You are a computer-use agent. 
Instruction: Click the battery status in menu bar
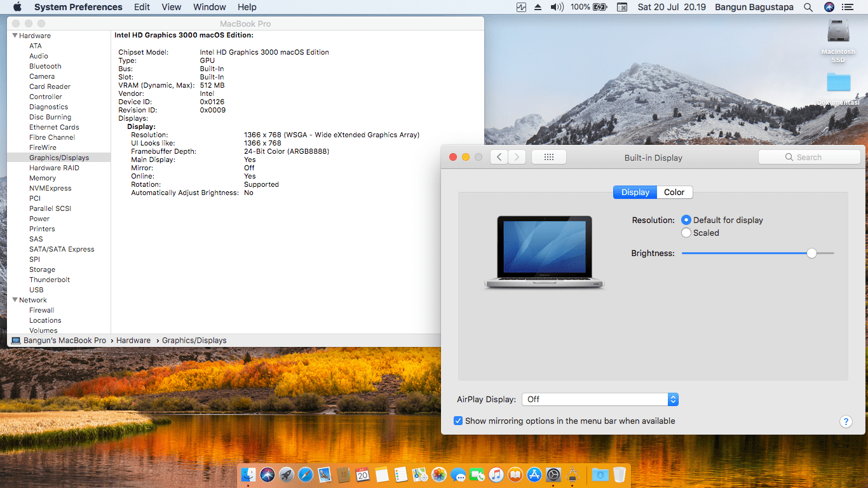[x=588, y=7]
